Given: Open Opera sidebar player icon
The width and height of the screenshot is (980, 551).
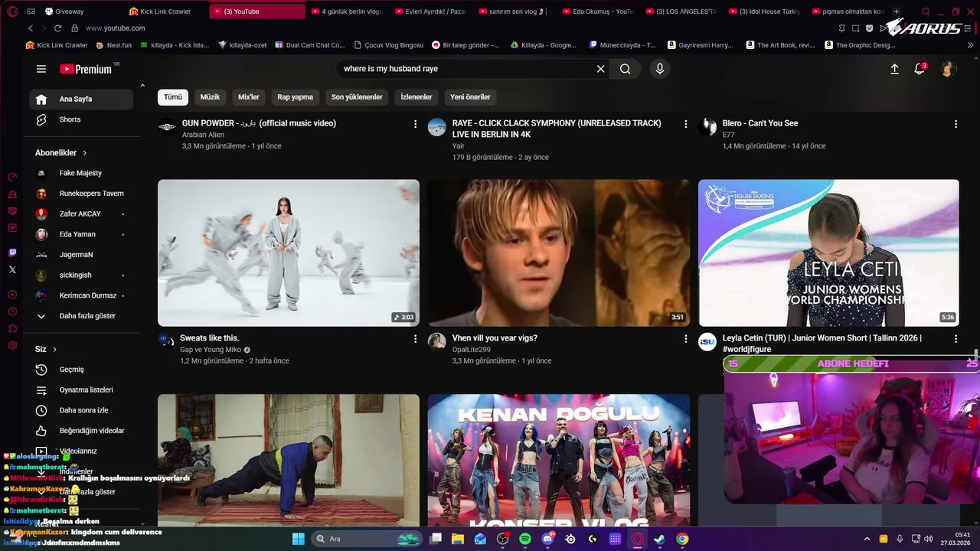Looking at the screenshot, I should coord(12,295).
